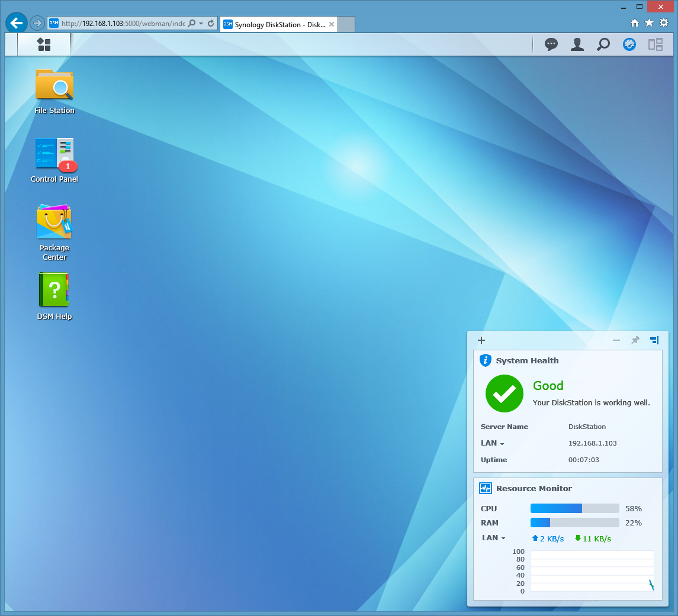Image resolution: width=678 pixels, height=616 pixels.
Task: Click the uptime value 00:07:03
Action: [583, 460]
